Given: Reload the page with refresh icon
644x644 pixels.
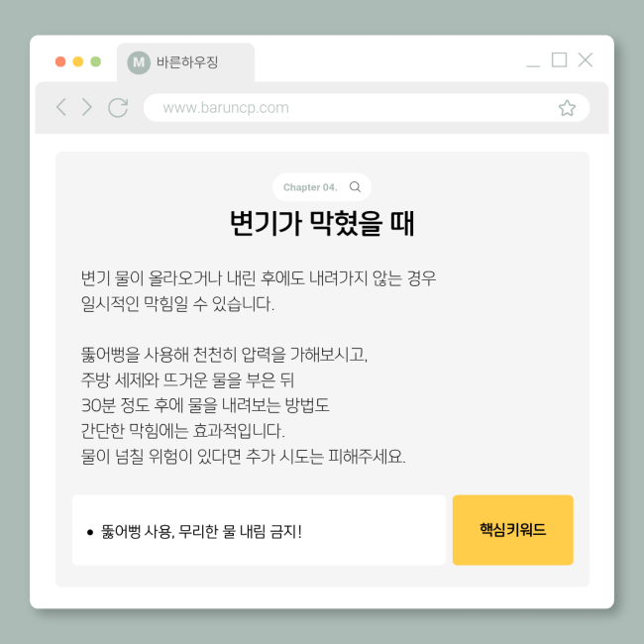Looking at the screenshot, I should pyautogui.click(x=118, y=108).
